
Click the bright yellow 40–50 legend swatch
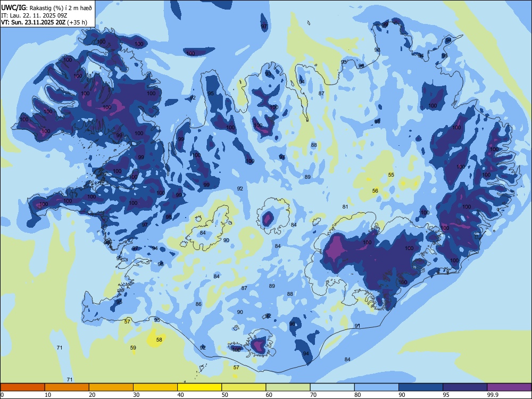[199, 387]
